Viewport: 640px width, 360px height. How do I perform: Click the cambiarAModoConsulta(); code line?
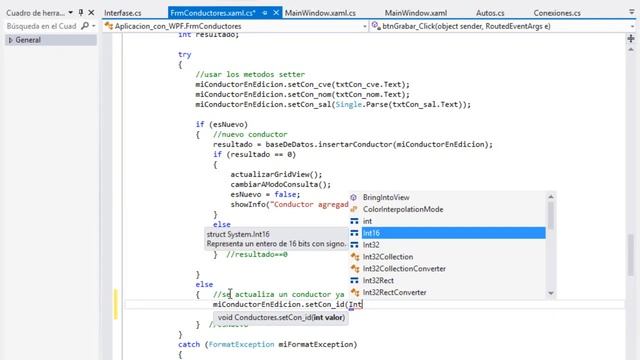(281, 184)
